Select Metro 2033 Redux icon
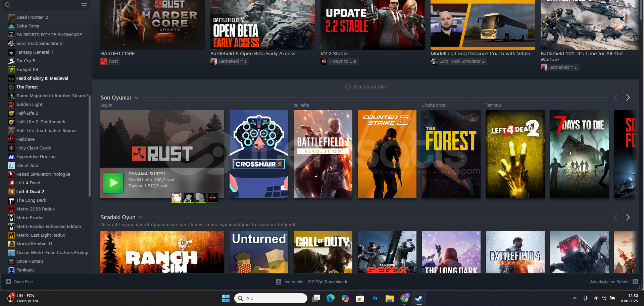Viewport: 644px width, 306px height. (11, 209)
